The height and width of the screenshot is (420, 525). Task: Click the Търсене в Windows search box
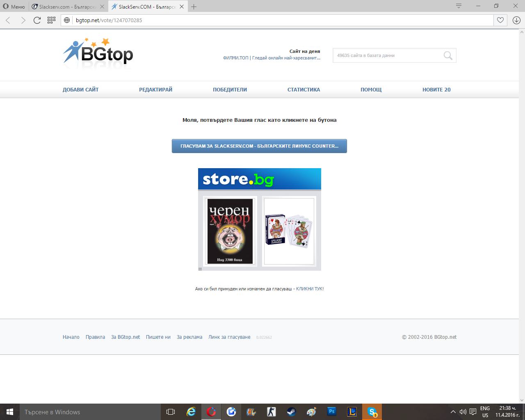(90, 412)
